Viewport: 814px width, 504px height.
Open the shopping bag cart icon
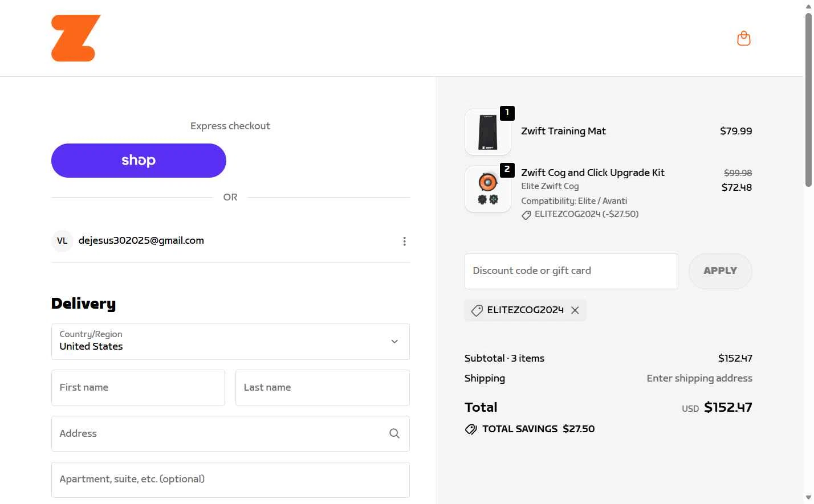click(x=743, y=38)
